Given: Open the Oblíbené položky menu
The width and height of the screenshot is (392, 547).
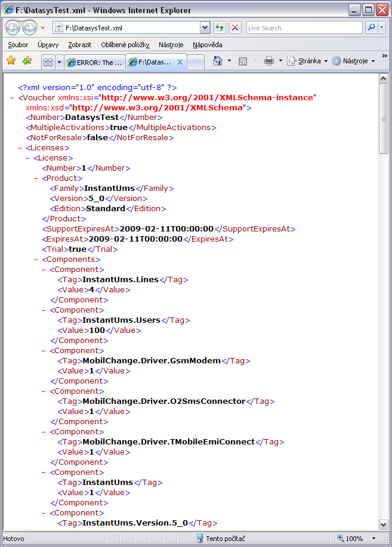Looking at the screenshot, I should (125, 45).
